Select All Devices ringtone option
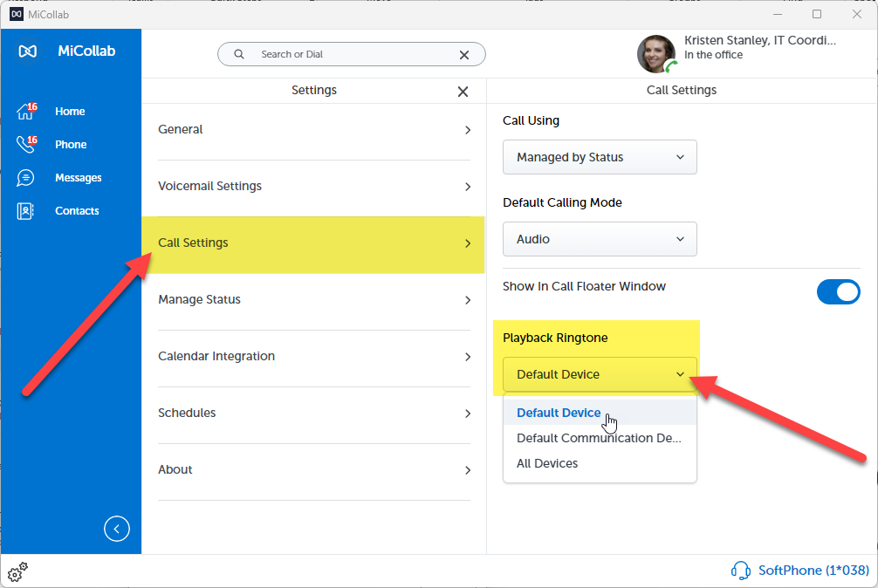 click(x=547, y=463)
